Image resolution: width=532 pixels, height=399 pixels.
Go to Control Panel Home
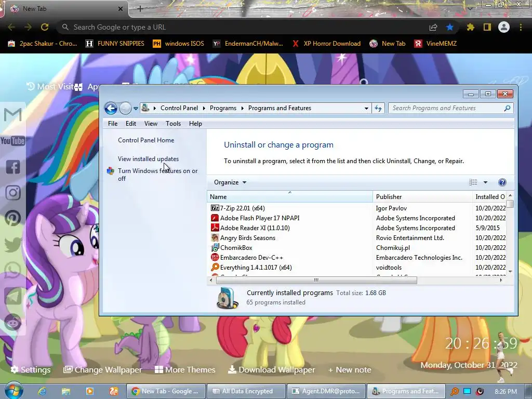tap(146, 140)
